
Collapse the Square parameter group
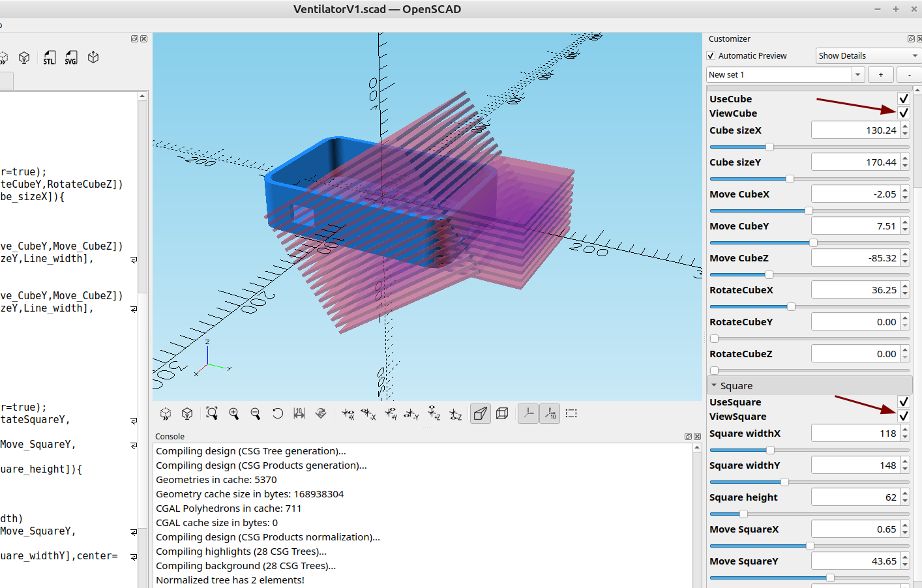point(714,385)
